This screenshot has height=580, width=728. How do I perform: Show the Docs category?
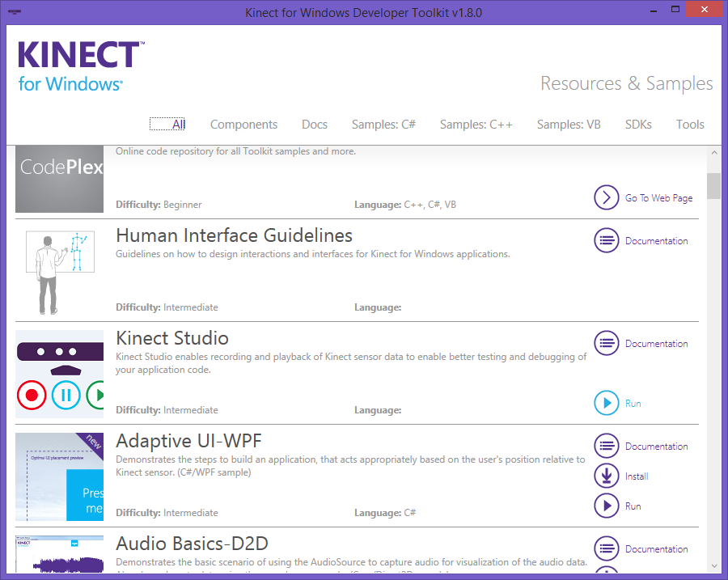(315, 125)
